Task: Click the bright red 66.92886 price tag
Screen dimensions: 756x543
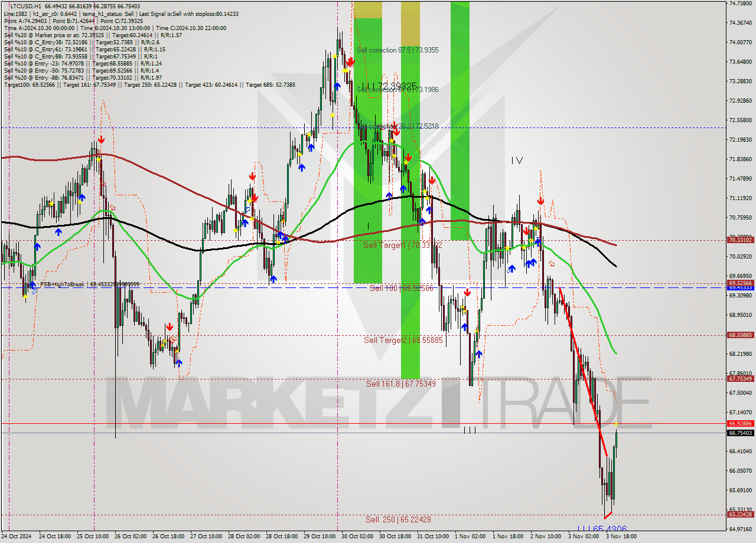Action: (x=740, y=423)
